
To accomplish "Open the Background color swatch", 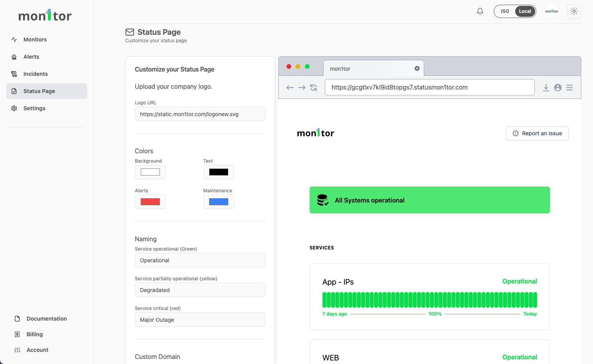I will pyautogui.click(x=150, y=172).
